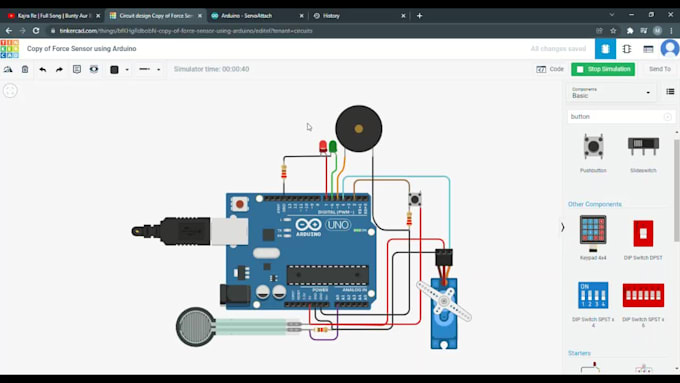Click the black wire color swatch
Screen dimensions: 680x383
(x=114, y=69)
